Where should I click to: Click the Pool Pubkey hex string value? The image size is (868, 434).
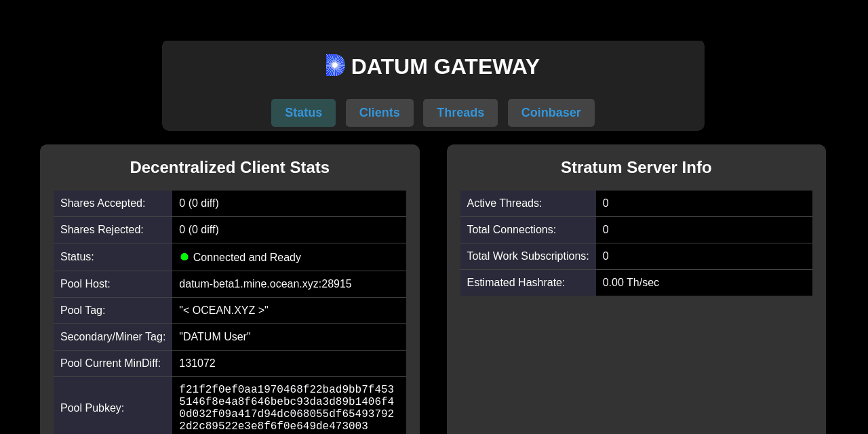(287, 408)
